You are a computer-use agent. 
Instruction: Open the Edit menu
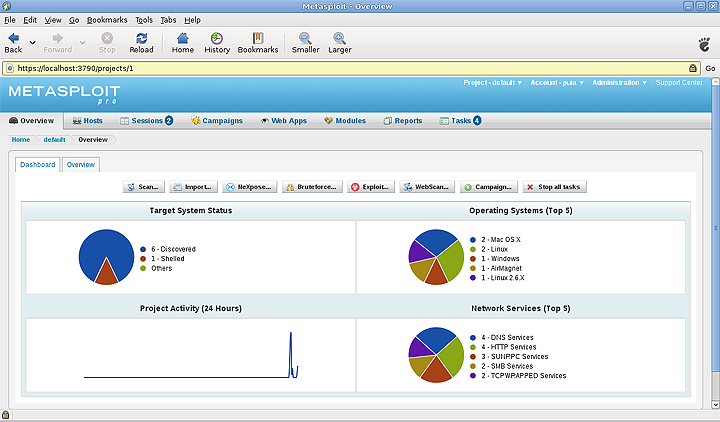[30, 20]
